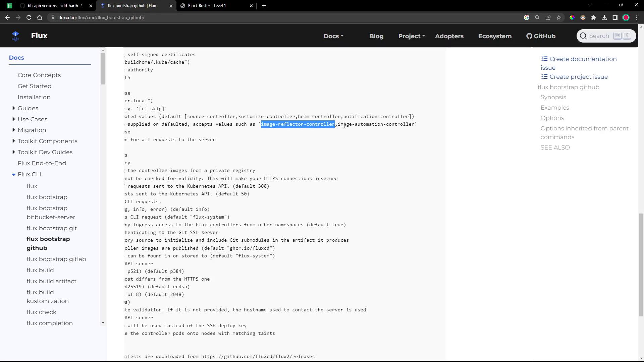
Task: Open the Docs dropdown menu
Action: pos(333,36)
